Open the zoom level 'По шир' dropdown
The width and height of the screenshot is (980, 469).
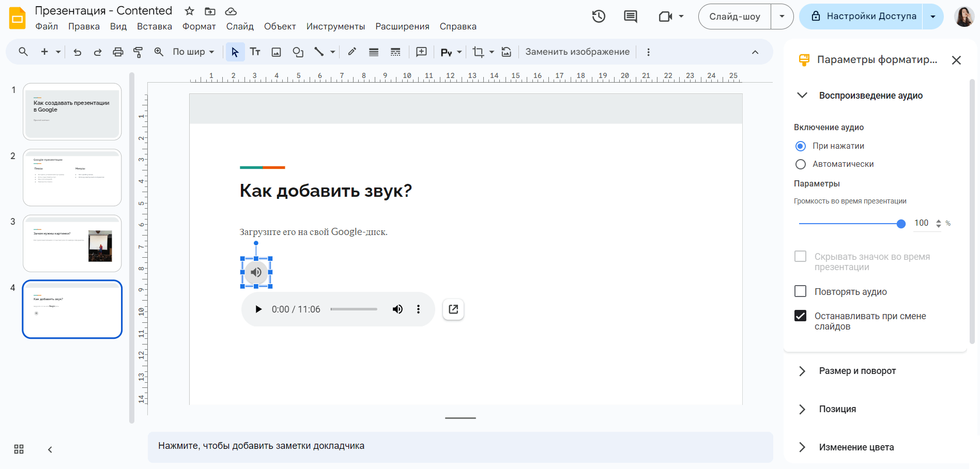pyautogui.click(x=193, y=52)
